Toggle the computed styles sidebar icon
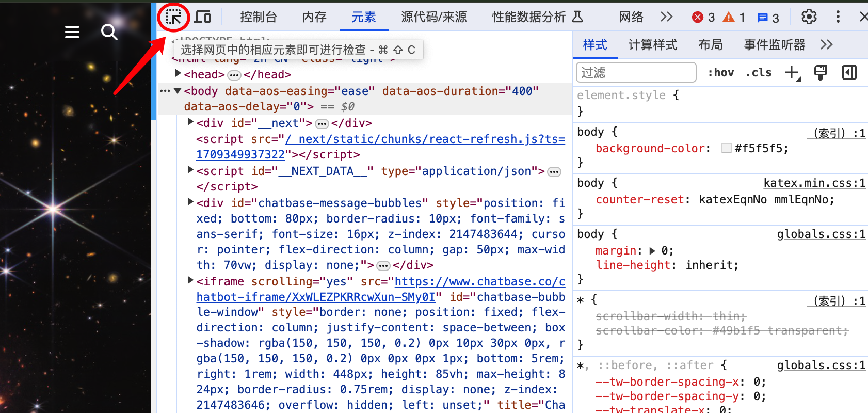 point(849,72)
